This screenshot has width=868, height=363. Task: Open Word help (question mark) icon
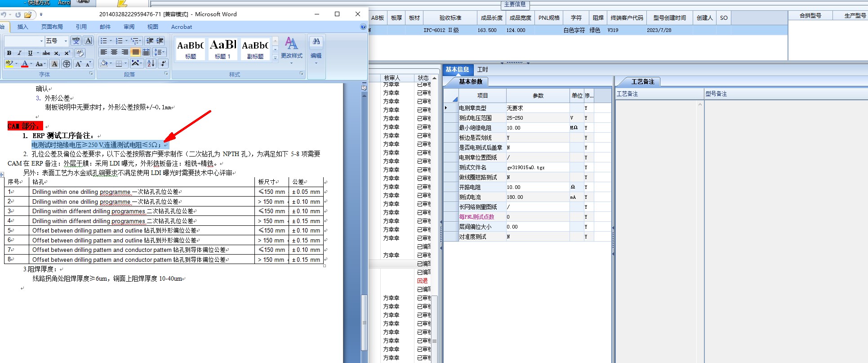click(363, 27)
